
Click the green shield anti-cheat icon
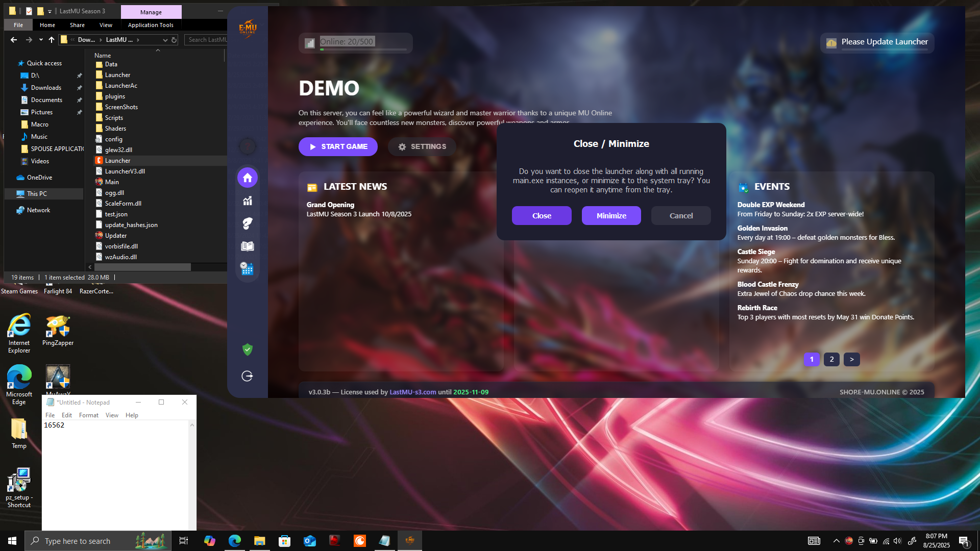point(248,349)
